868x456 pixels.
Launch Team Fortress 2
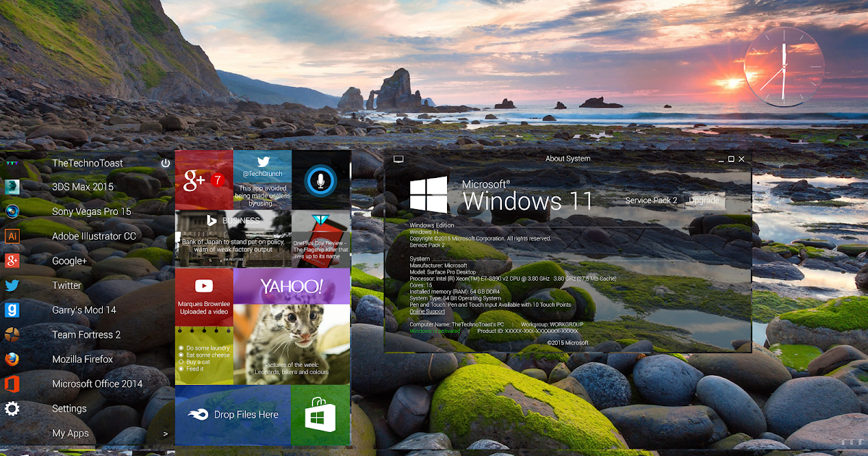(x=86, y=334)
